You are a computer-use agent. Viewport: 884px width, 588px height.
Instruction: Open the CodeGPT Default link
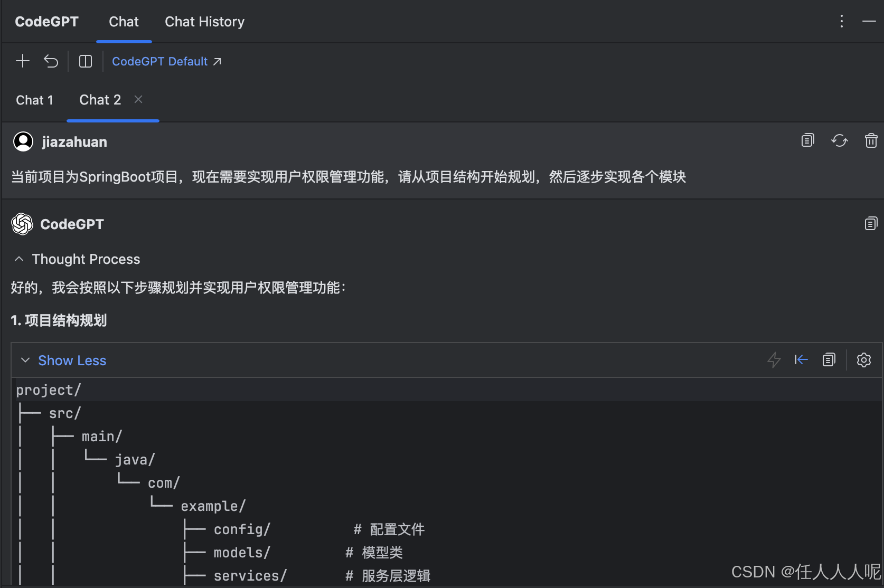point(167,61)
